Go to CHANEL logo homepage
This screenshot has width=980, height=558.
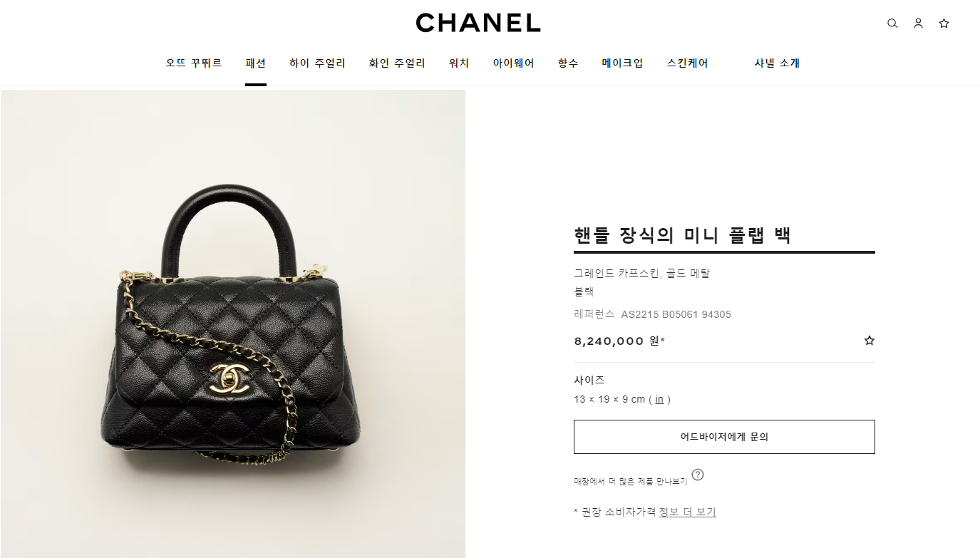[x=478, y=23]
